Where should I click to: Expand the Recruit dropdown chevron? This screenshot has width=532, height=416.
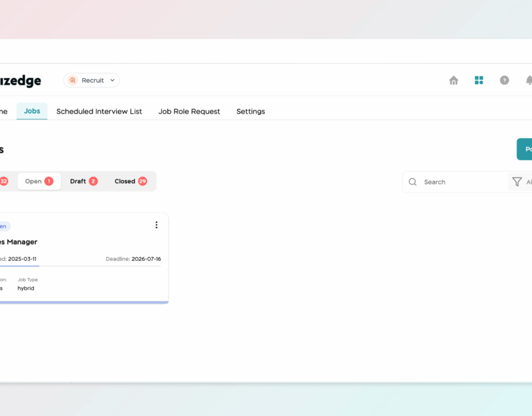(x=112, y=80)
